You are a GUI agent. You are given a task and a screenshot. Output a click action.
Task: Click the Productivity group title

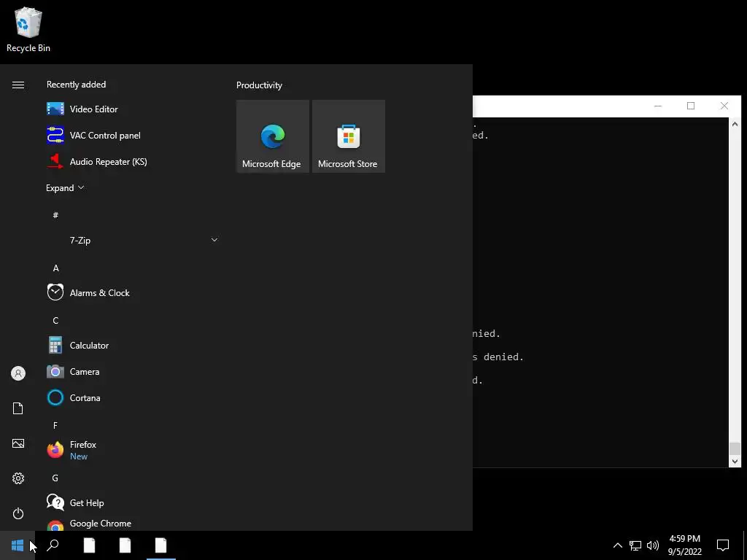259,85
